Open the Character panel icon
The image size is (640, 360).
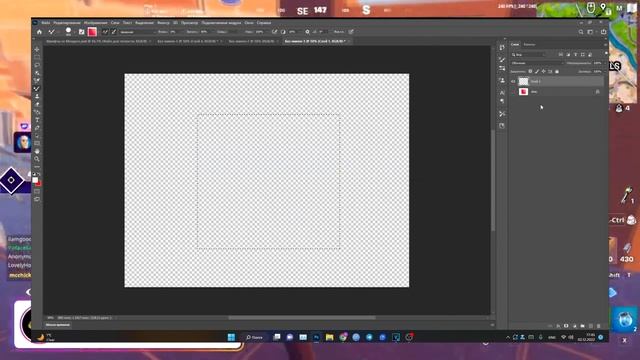[502, 93]
